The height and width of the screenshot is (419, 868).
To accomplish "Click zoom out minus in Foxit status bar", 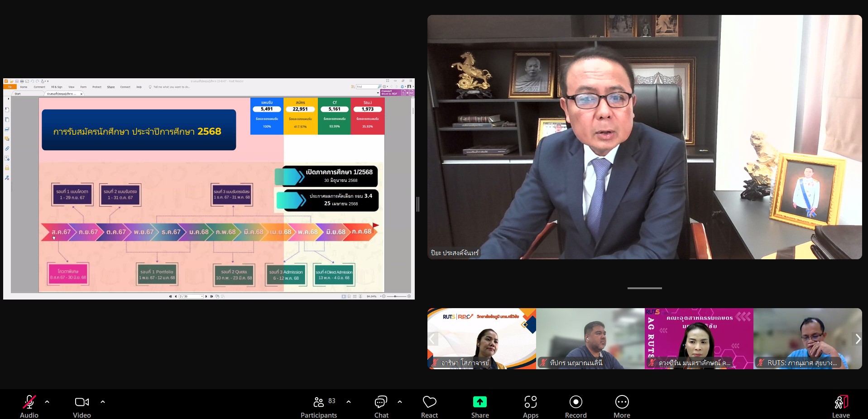I will [x=384, y=296].
